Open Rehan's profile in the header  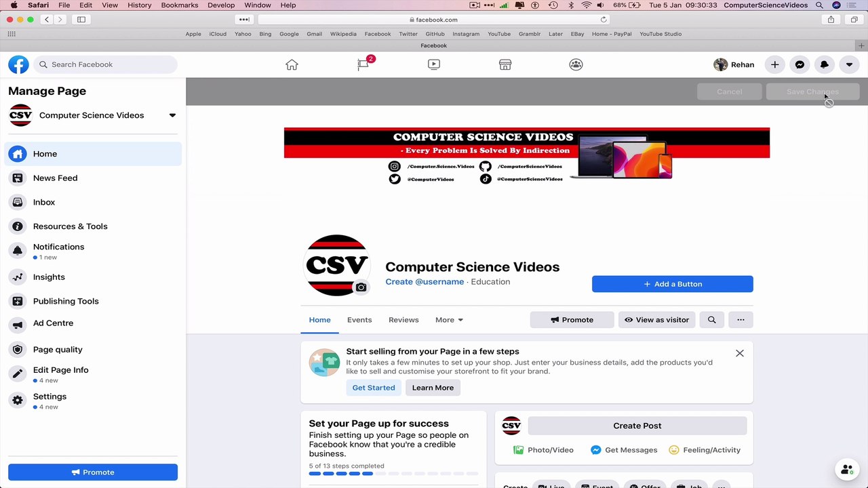(734, 64)
